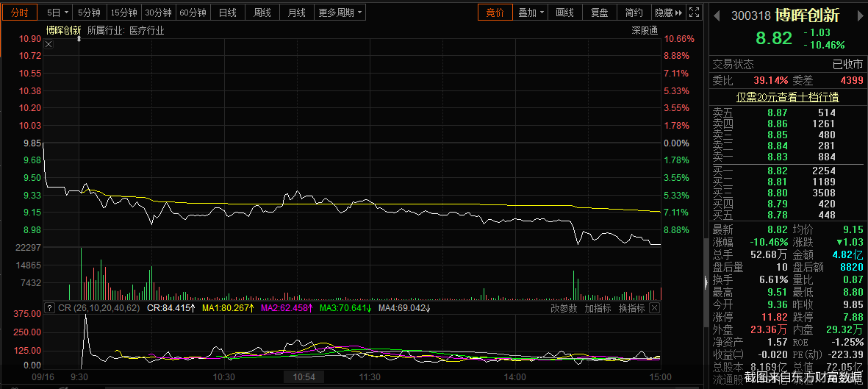Image resolution: width=868 pixels, height=389 pixels.
Task: Hide the side panel via 隐藏
Action: click(667, 13)
